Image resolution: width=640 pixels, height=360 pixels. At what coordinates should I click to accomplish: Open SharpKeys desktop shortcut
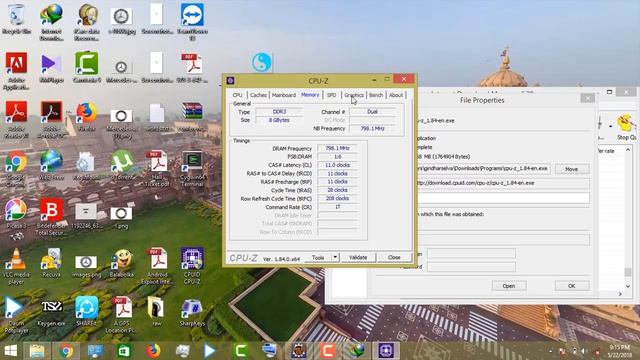tap(192, 313)
